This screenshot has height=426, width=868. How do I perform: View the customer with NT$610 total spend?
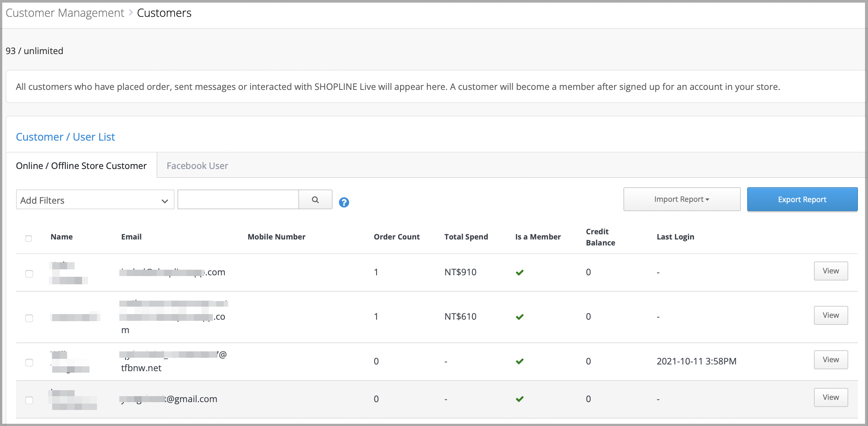[x=831, y=315]
